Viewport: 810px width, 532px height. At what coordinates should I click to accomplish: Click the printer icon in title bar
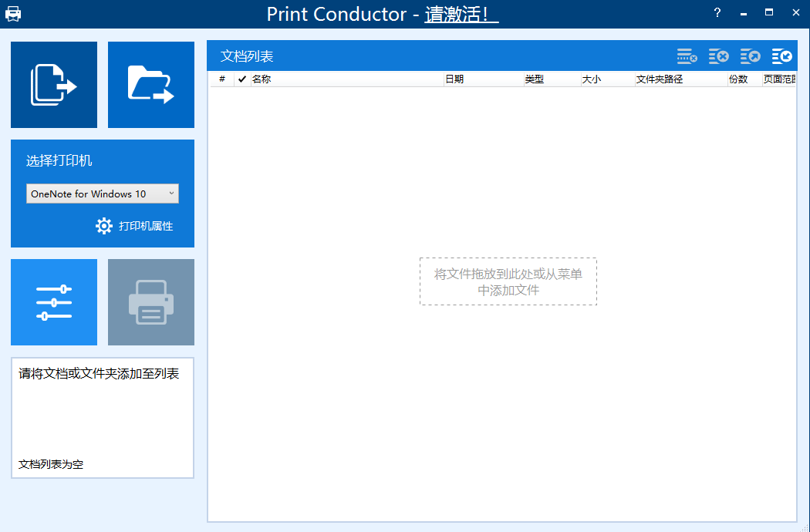[x=13, y=12]
